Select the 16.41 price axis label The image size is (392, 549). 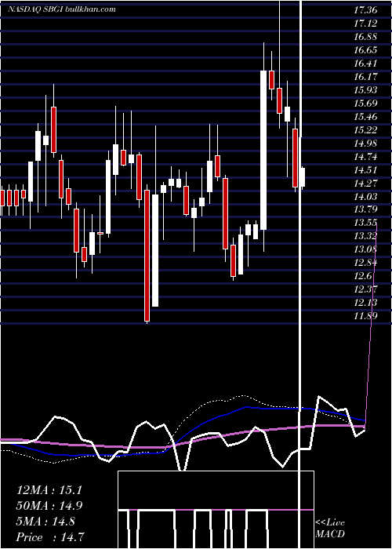365,64
